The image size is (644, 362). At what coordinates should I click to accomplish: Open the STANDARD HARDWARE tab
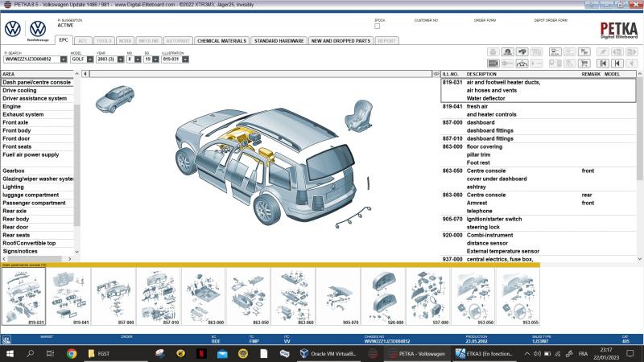279,41
